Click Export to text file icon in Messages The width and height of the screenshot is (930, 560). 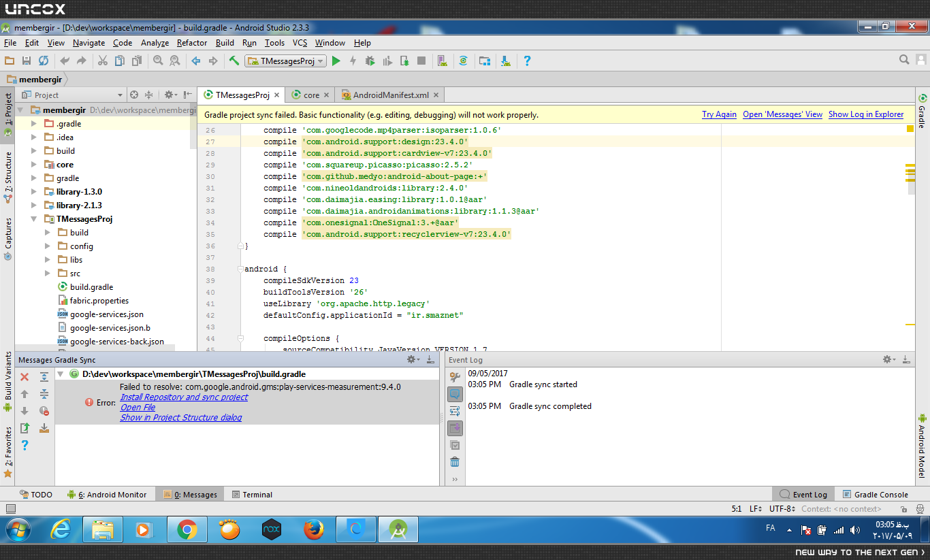point(25,428)
